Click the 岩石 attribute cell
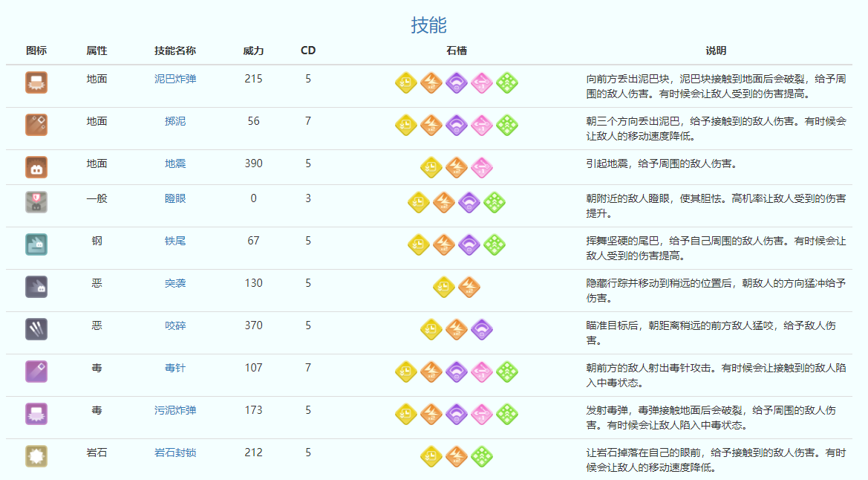868x480 pixels. click(97, 453)
